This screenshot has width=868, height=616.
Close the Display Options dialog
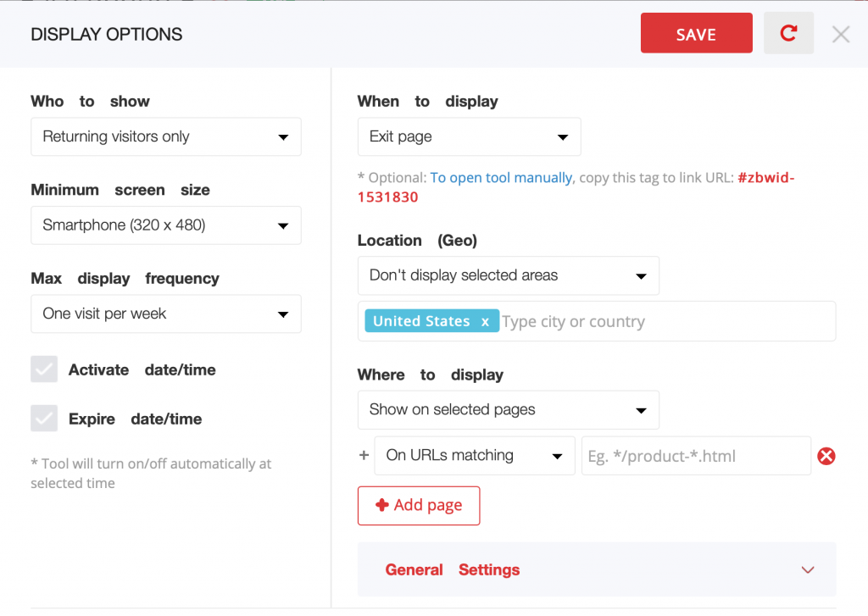tap(840, 34)
